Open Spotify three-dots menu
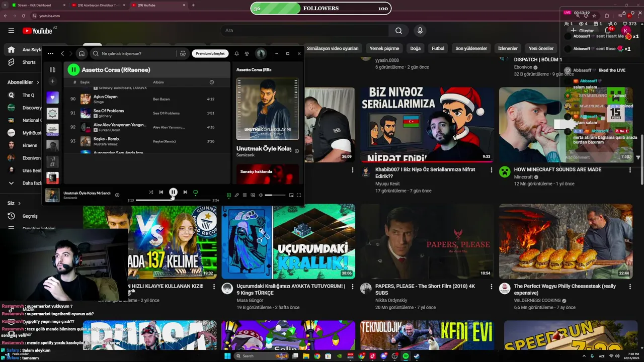This screenshot has width=644, height=362. [x=50, y=53]
